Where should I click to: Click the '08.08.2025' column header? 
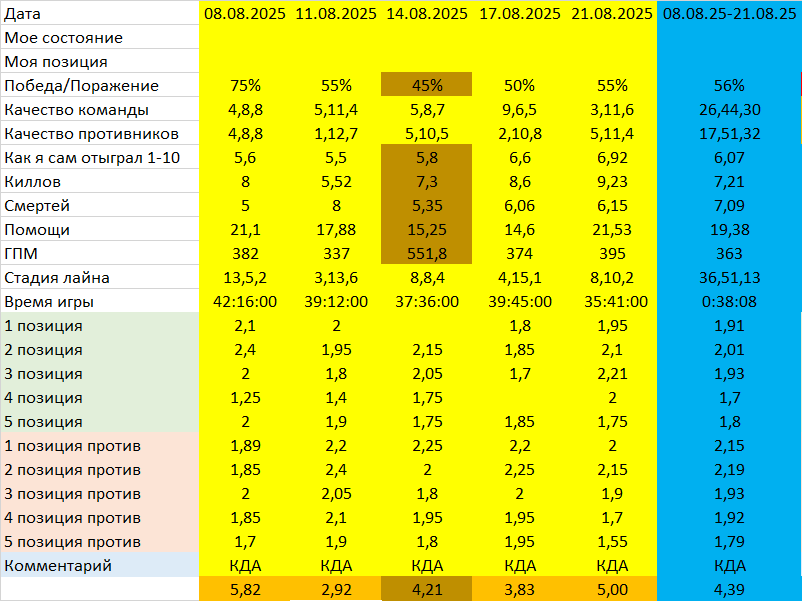pyautogui.click(x=244, y=13)
